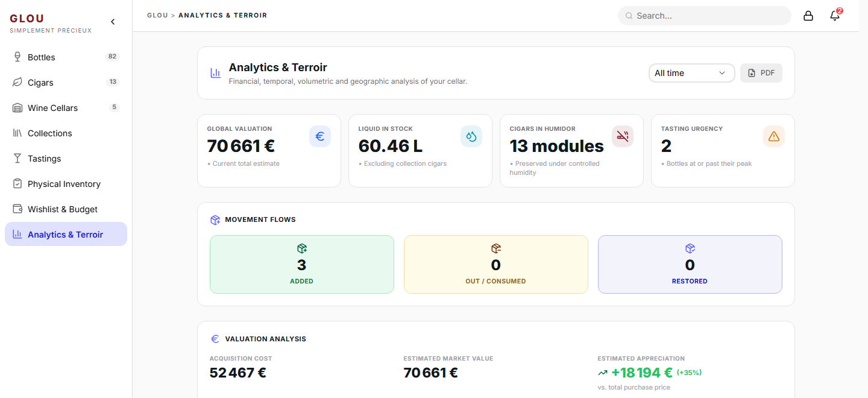Click the GLOU logo in sidebar
868x398 pixels.
pos(27,19)
